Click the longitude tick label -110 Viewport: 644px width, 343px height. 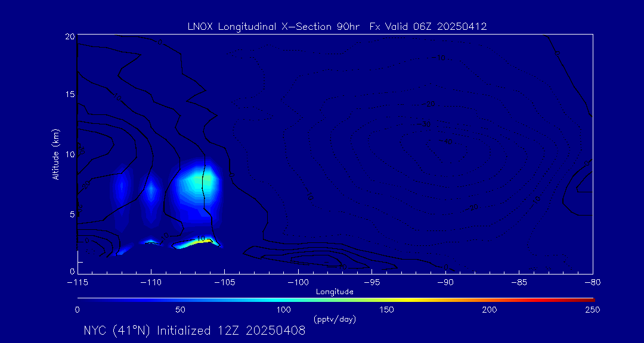pos(151,283)
